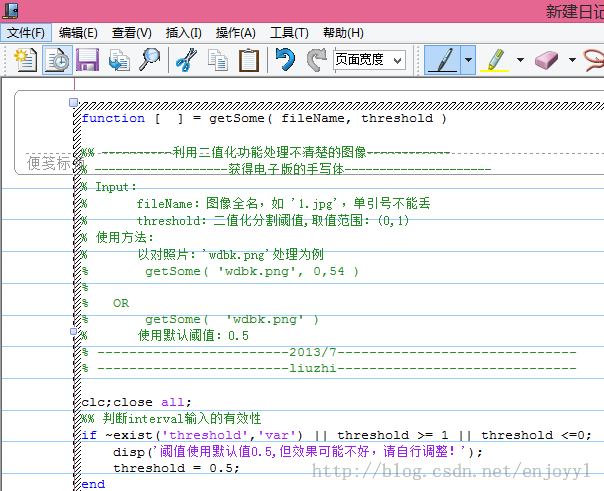This screenshot has width=604, height=491.
Task: Click the 'threshold = 0.5;' code line
Action: coord(176,468)
